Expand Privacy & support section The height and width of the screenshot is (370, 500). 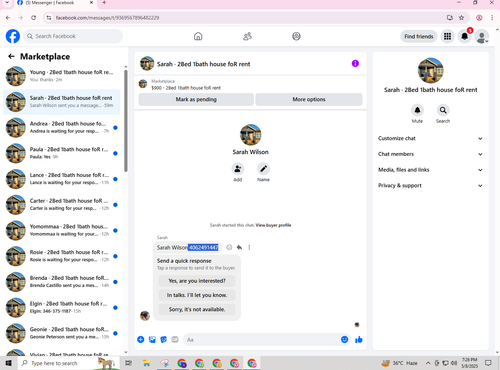[430, 185]
